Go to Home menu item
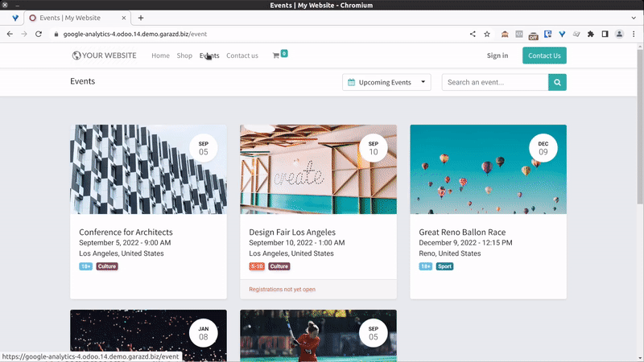Image resolution: width=644 pixels, height=362 pixels. (160, 56)
